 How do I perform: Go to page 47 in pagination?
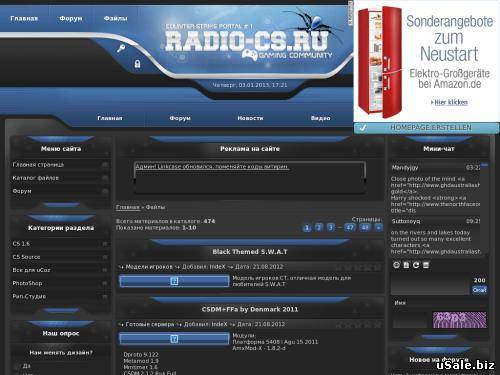tap(350, 228)
